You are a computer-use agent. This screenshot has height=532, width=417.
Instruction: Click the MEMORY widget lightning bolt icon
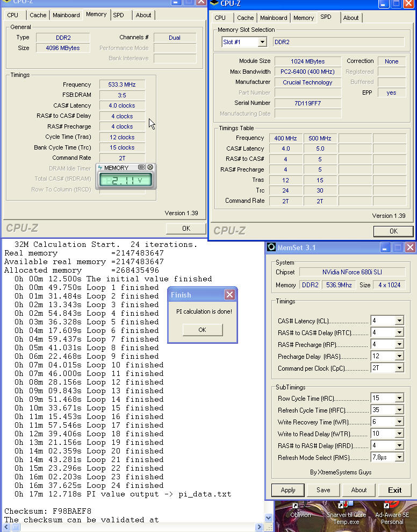click(x=100, y=168)
